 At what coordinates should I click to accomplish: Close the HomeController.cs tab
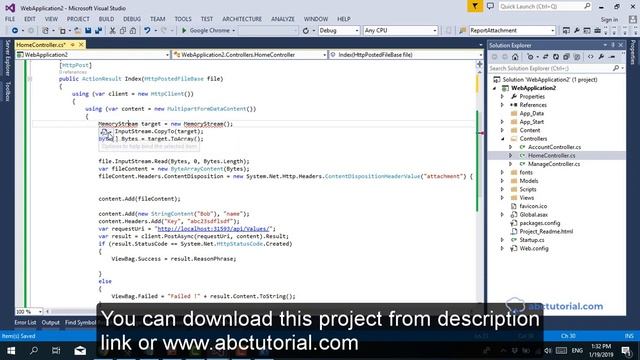coord(81,44)
